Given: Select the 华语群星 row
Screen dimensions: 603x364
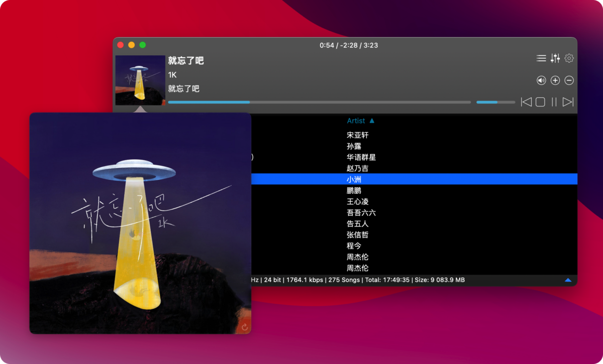Looking at the screenshot, I should (x=414, y=157).
